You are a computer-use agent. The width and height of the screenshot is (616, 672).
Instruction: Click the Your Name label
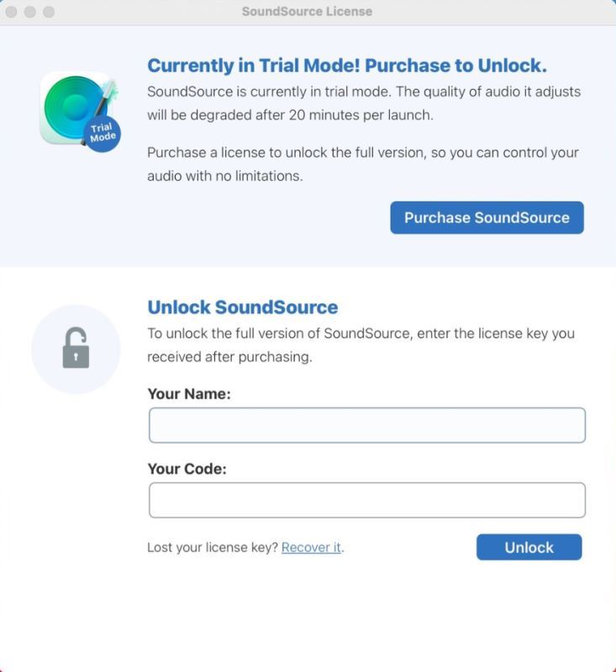click(189, 394)
